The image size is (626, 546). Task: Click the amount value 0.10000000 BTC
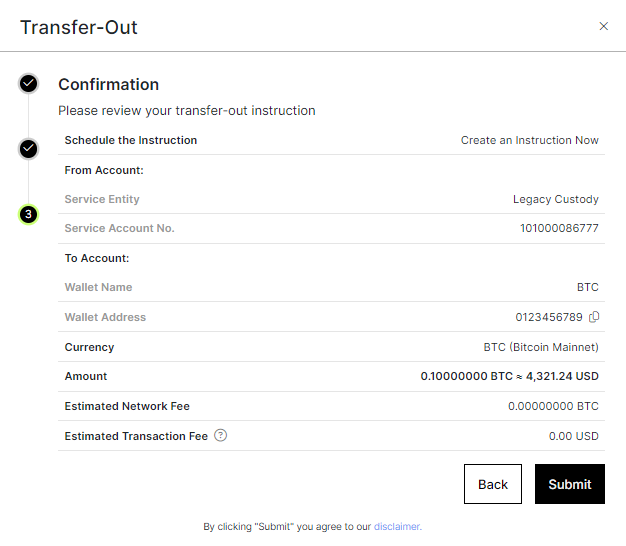[466, 376]
